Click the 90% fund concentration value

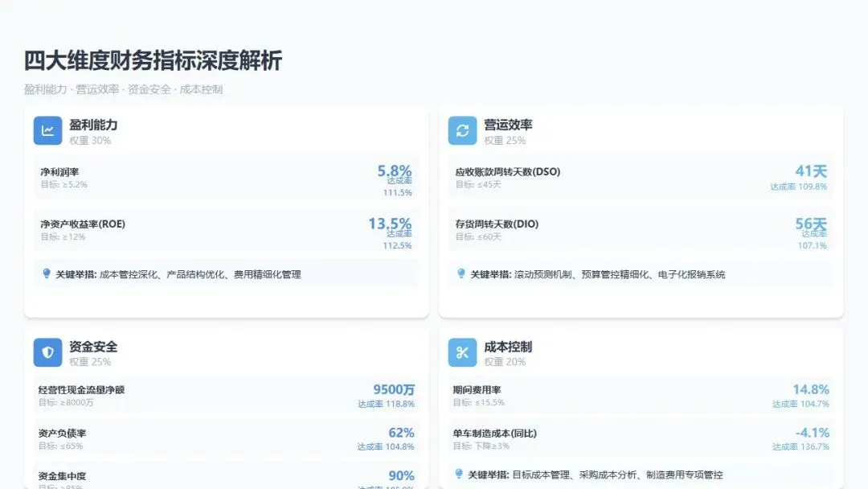coord(401,475)
